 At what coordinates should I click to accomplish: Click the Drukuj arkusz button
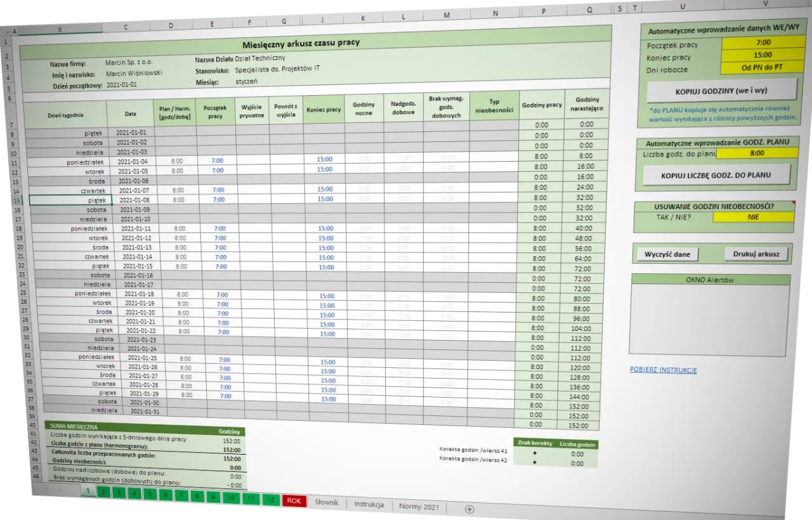coord(756,254)
